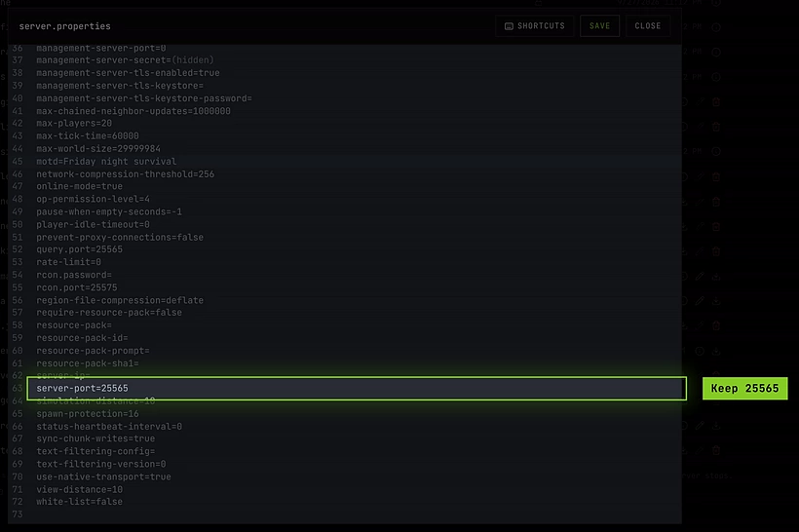Click the white-list=false line
Image resolution: width=799 pixels, height=532 pixels.
pyautogui.click(x=80, y=502)
